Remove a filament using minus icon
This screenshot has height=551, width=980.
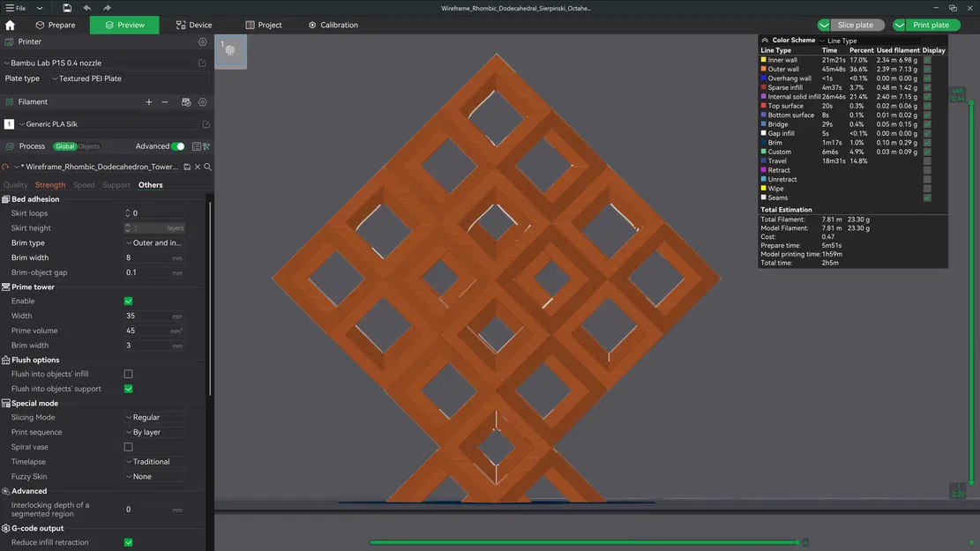164,102
